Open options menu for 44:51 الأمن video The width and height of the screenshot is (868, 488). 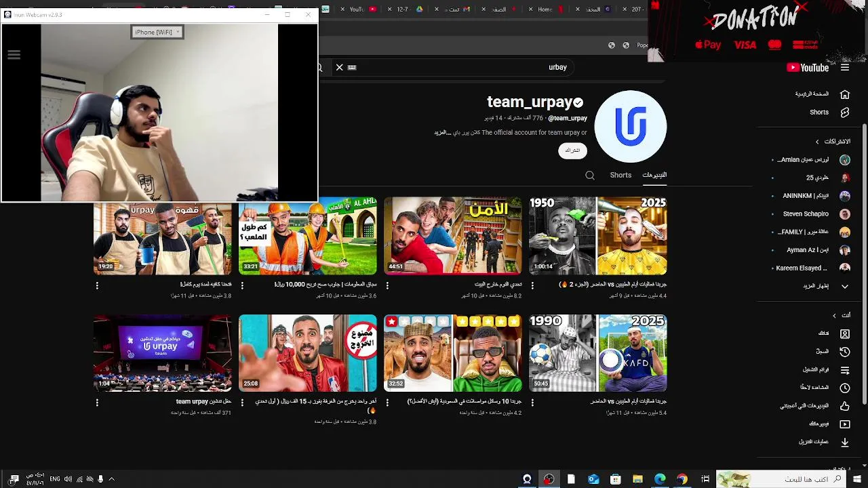[387, 285]
